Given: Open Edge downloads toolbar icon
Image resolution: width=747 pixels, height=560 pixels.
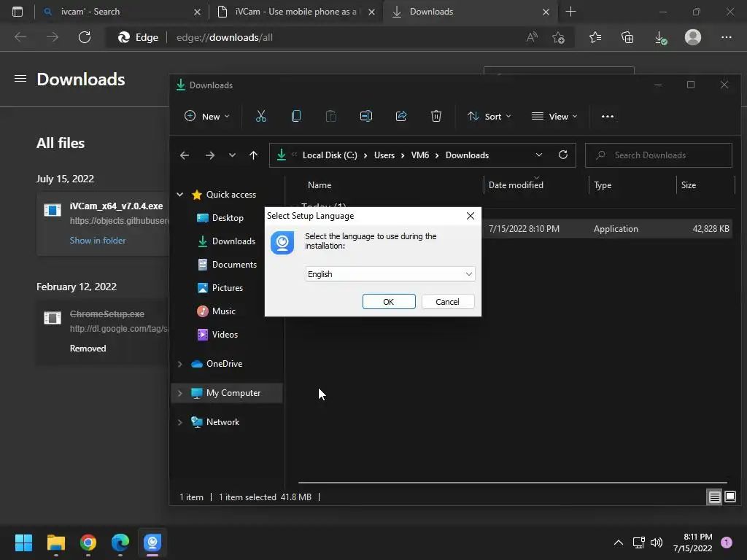Looking at the screenshot, I should pyautogui.click(x=660, y=38).
